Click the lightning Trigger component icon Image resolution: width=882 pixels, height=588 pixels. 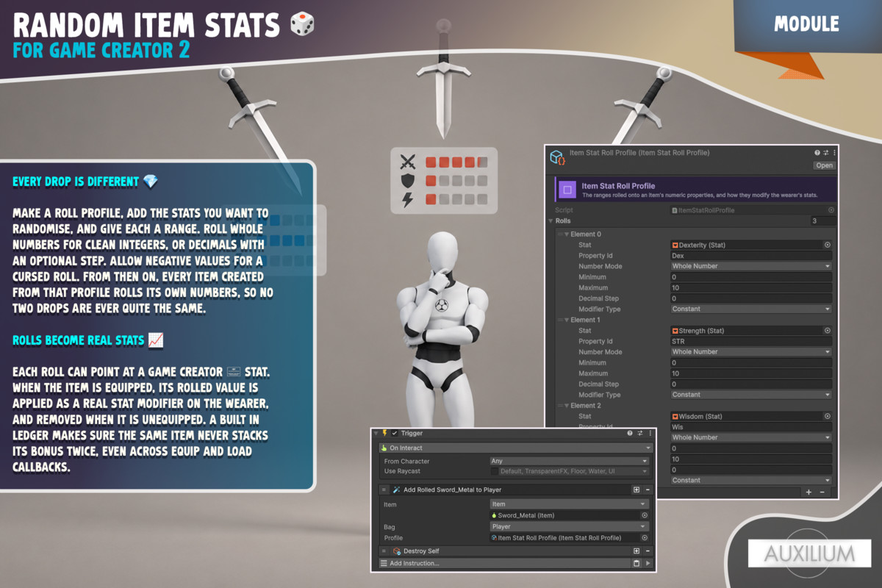(384, 434)
